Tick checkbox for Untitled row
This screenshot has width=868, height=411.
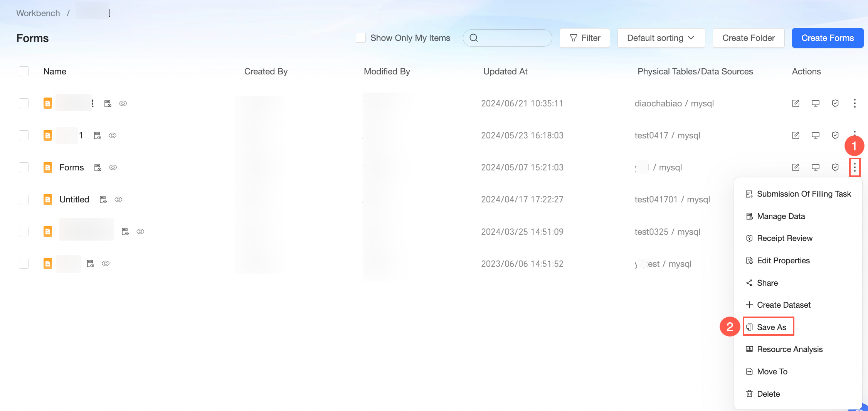coord(24,199)
